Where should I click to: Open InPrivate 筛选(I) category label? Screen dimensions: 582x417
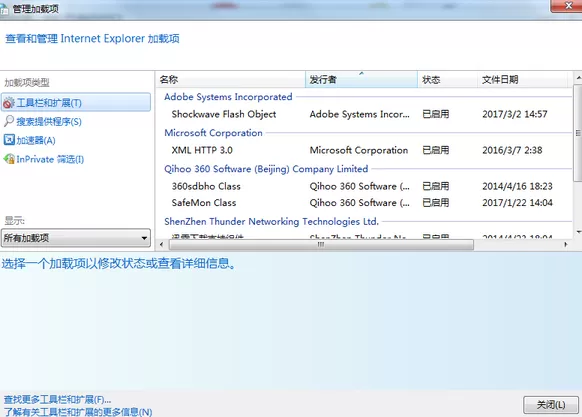pos(50,159)
